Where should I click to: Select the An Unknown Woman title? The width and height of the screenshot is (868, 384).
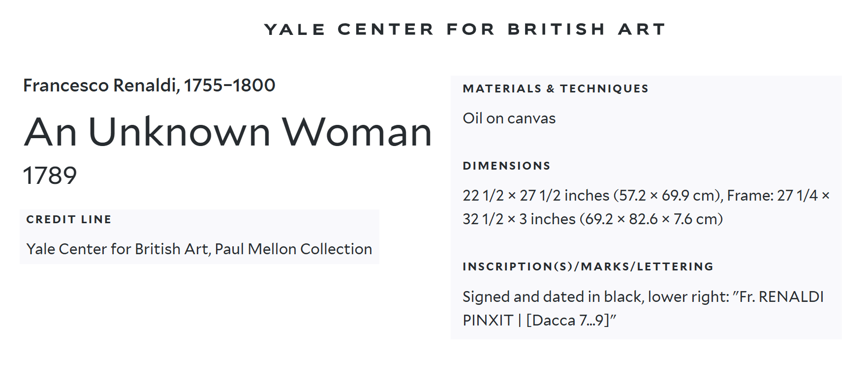point(228,132)
